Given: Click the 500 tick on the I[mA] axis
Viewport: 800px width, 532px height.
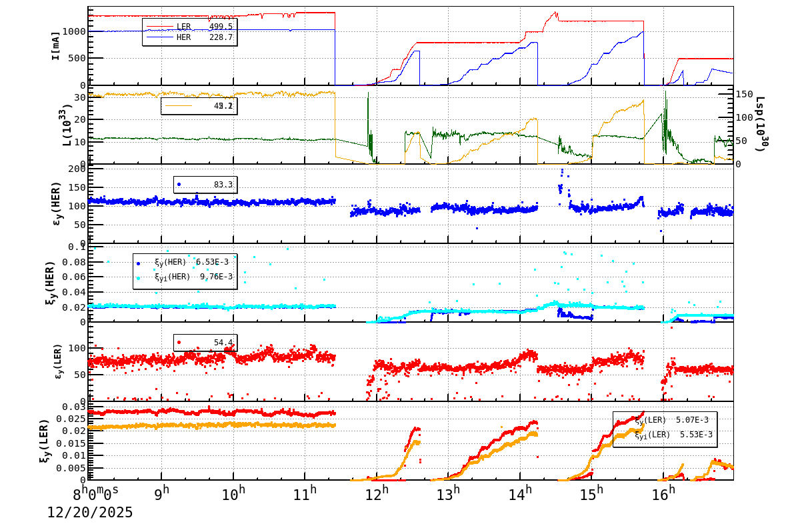Looking at the screenshot, I should tap(75, 58).
